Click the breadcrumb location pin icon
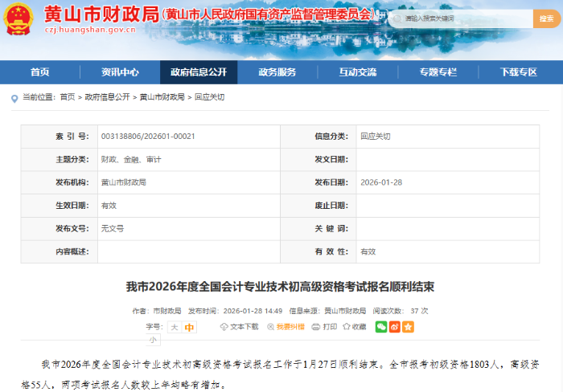The width and height of the screenshot is (563, 392). (14, 98)
